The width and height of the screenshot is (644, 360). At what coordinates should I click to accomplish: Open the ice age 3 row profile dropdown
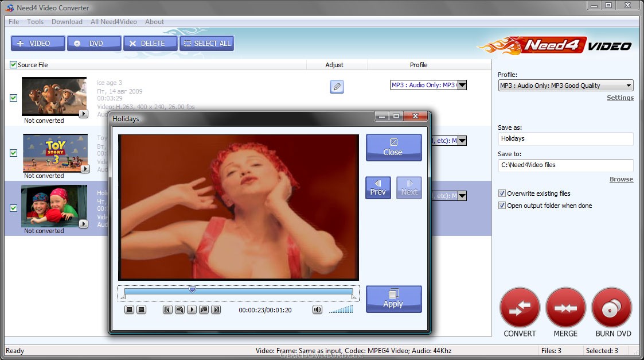coord(462,85)
